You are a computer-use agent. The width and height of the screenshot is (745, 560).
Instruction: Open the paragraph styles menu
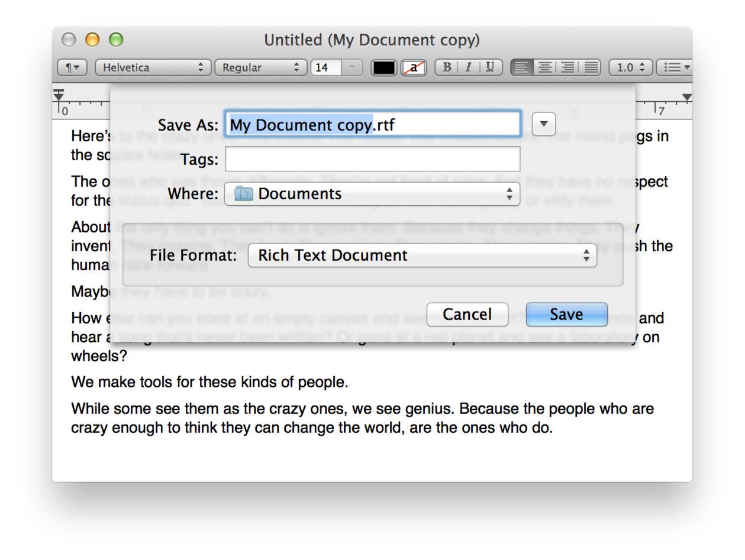(72, 67)
